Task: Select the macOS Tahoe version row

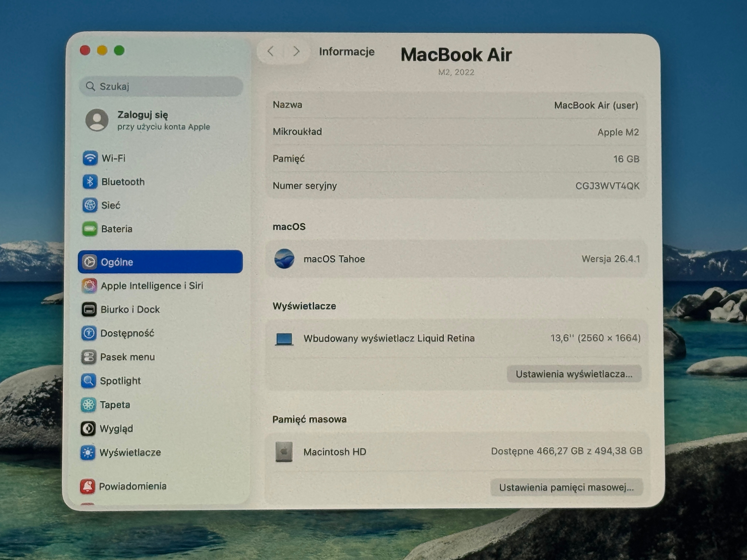Action: (457, 259)
